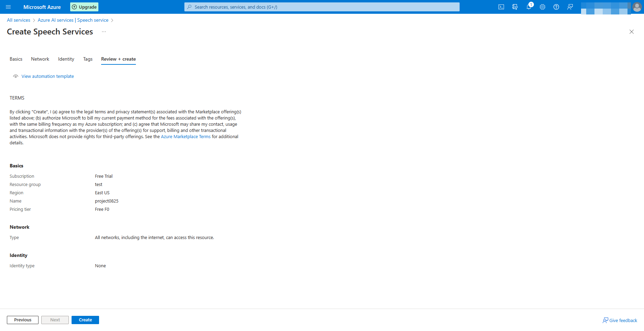Open the All services breadcrumb

click(x=19, y=20)
